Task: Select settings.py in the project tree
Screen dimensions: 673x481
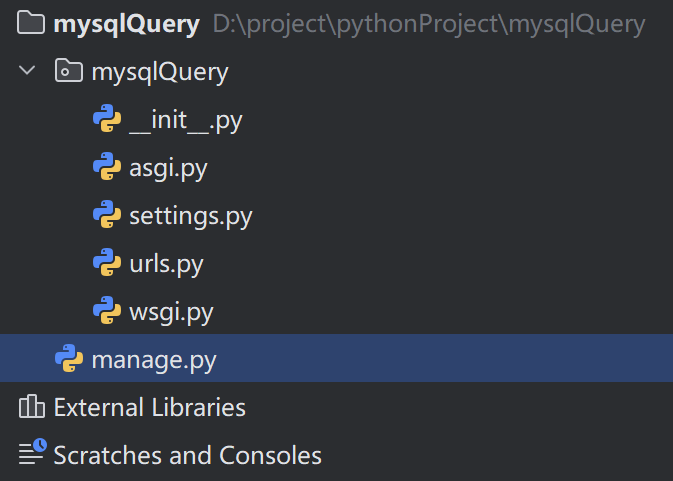Action: [x=190, y=216]
